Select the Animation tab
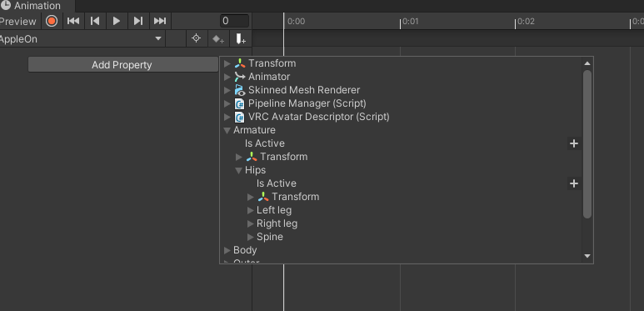This screenshot has height=311, width=644. point(37,6)
